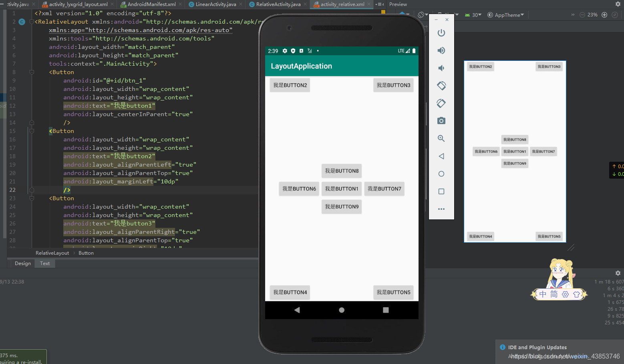The width and height of the screenshot is (624, 364).
Task: Open Preview panel settings gear
Action: coord(618,4)
